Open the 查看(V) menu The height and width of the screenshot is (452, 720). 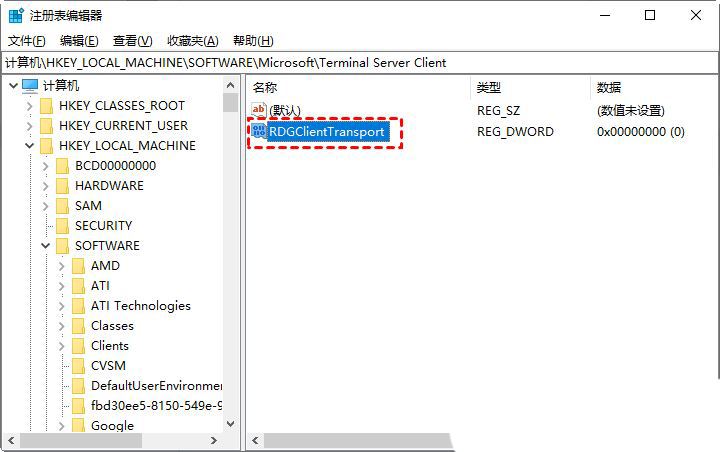click(x=132, y=41)
